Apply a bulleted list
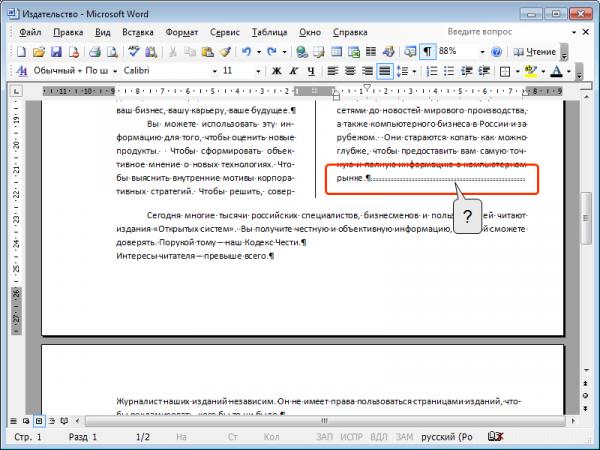 (x=449, y=71)
